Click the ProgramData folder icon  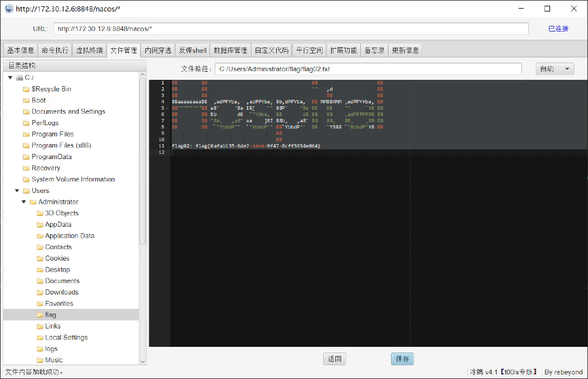click(26, 157)
